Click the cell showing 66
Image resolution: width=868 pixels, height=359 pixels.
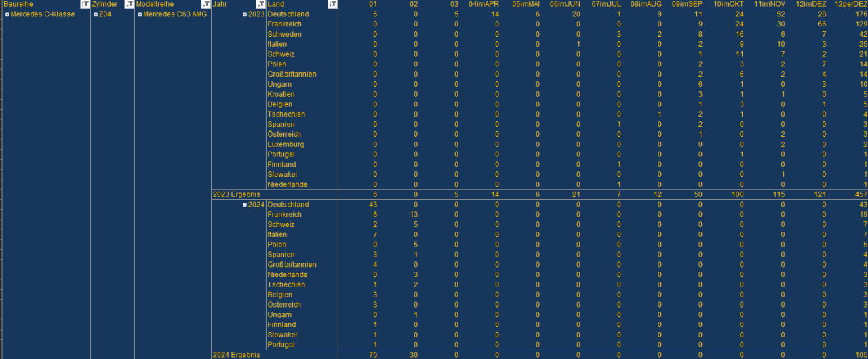[822, 24]
